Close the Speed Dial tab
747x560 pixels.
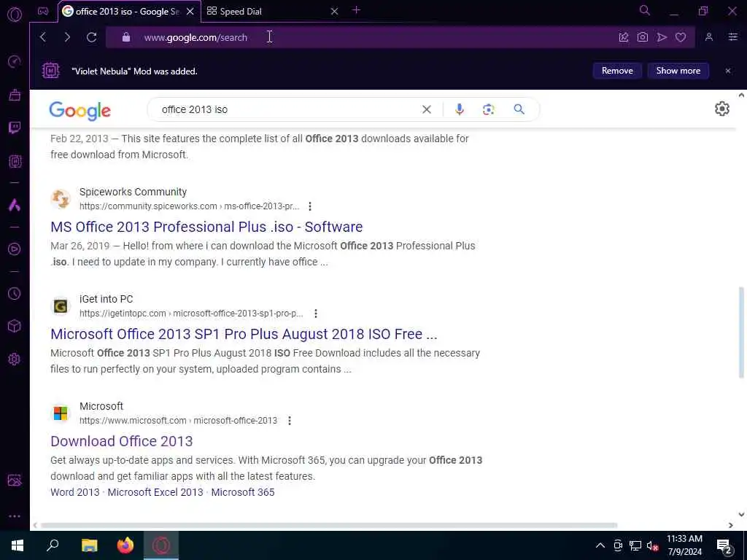tap(334, 11)
